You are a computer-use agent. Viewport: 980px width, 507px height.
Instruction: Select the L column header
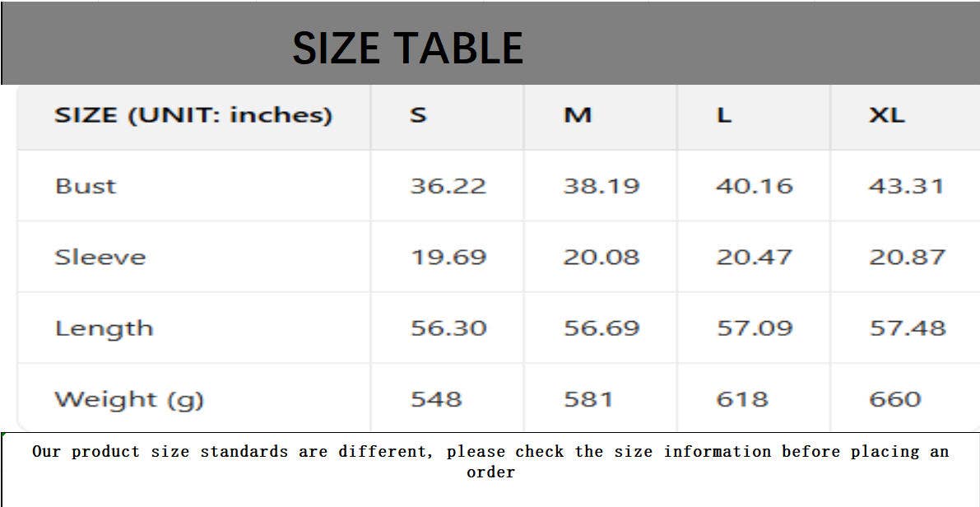click(723, 115)
